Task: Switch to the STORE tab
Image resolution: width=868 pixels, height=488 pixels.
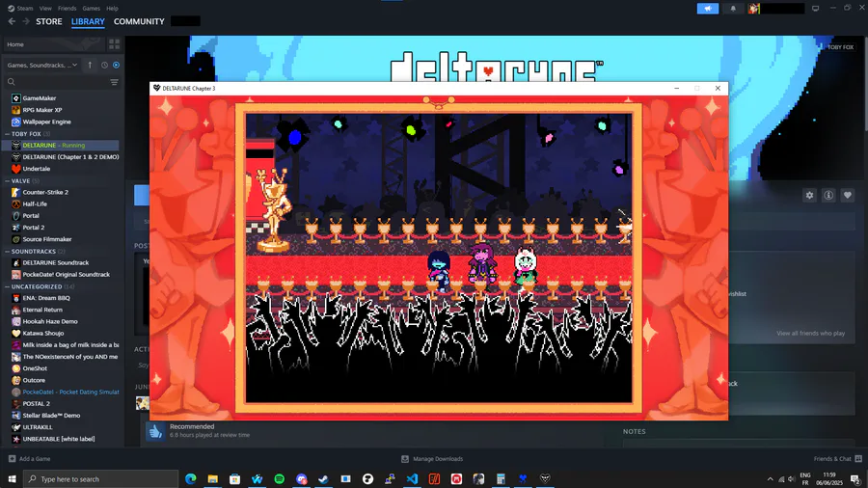Action: (x=49, y=21)
